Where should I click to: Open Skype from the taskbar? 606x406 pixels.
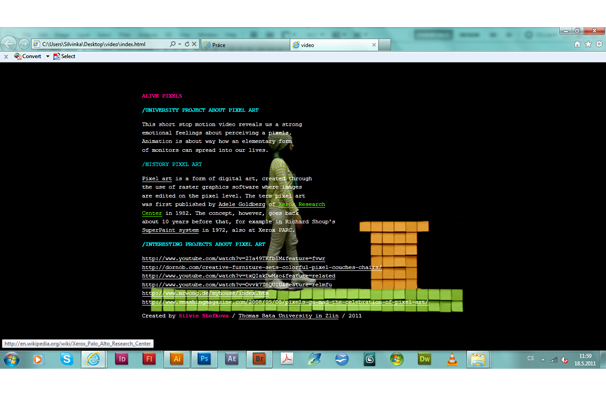coord(66,359)
